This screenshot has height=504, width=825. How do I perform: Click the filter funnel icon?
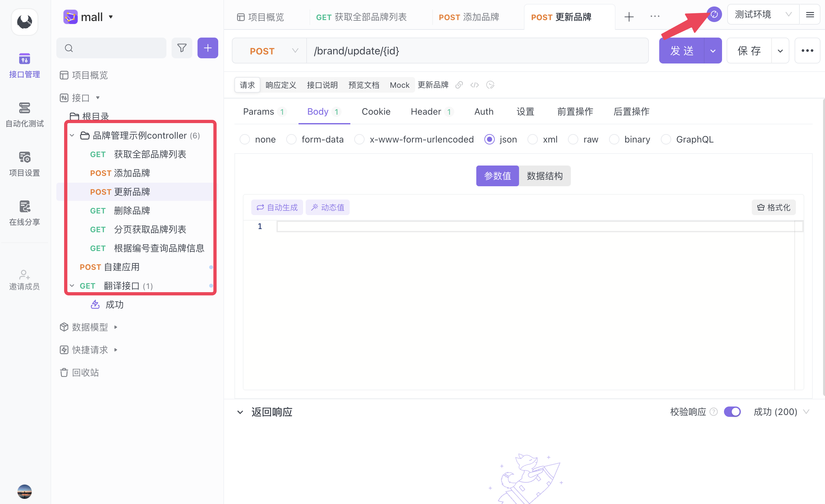click(x=182, y=48)
